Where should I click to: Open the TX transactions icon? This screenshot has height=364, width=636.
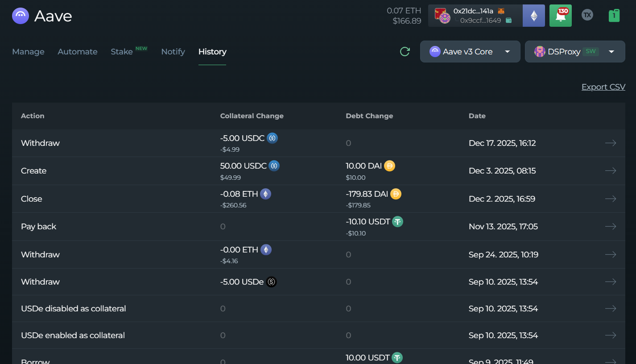tap(587, 15)
